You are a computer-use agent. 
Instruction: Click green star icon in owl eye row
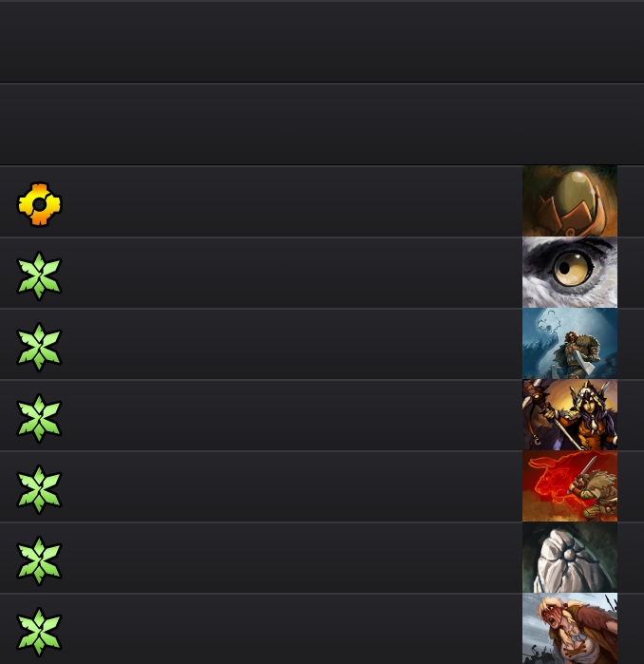[x=39, y=275]
